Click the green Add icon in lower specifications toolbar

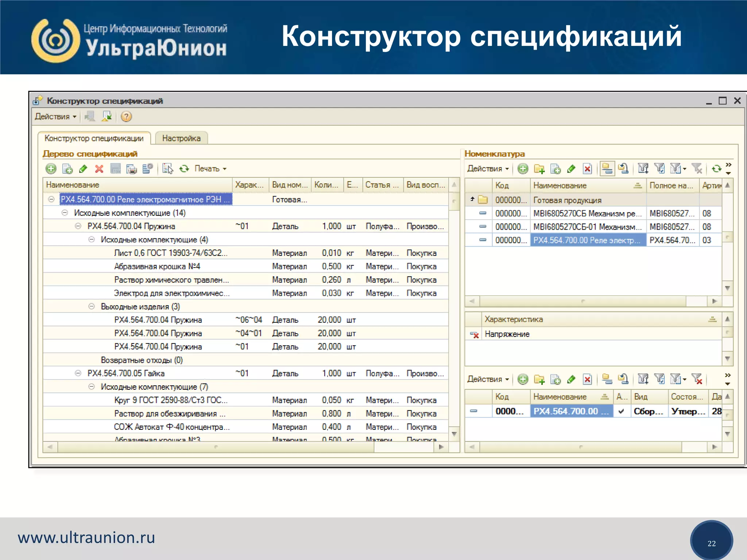523,380
